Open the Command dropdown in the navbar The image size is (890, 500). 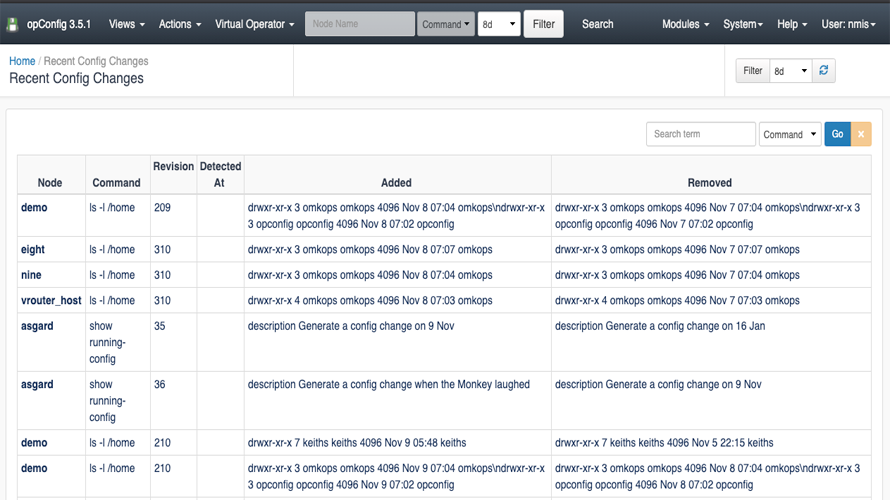pyautogui.click(x=446, y=24)
